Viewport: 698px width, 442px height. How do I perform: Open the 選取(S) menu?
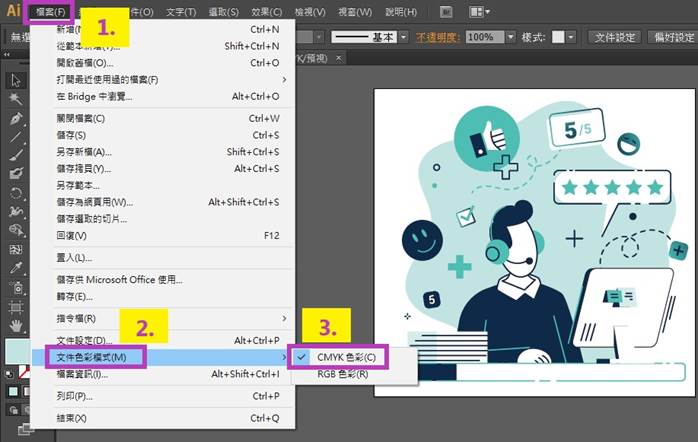coord(223,12)
